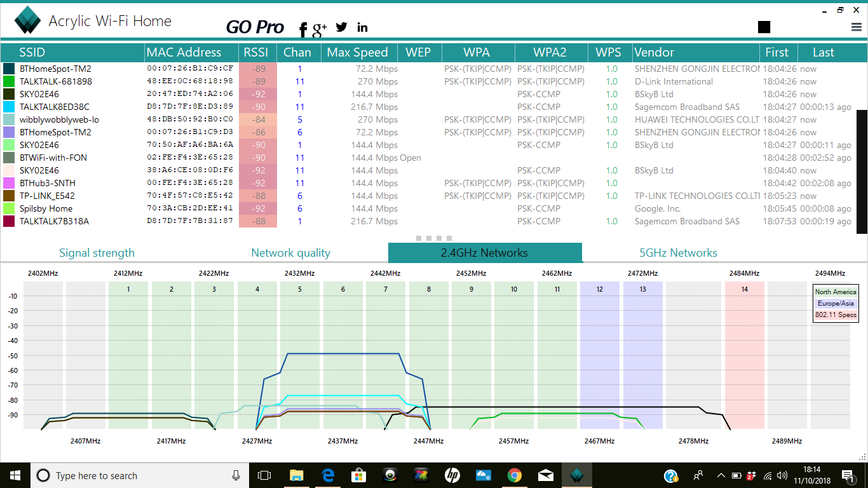The width and height of the screenshot is (868, 488).
Task: Open the hamburger menu at top right
Action: (x=856, y=27)
